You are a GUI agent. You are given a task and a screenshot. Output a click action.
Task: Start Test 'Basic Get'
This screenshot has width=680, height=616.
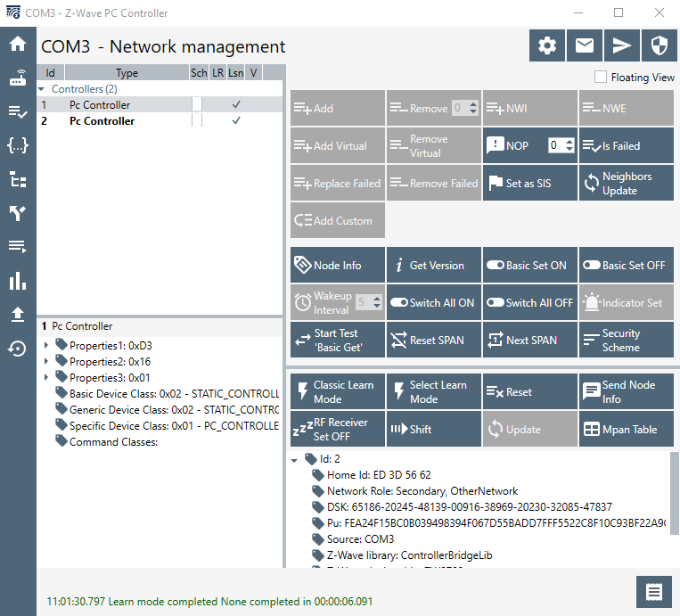(338, 340)
